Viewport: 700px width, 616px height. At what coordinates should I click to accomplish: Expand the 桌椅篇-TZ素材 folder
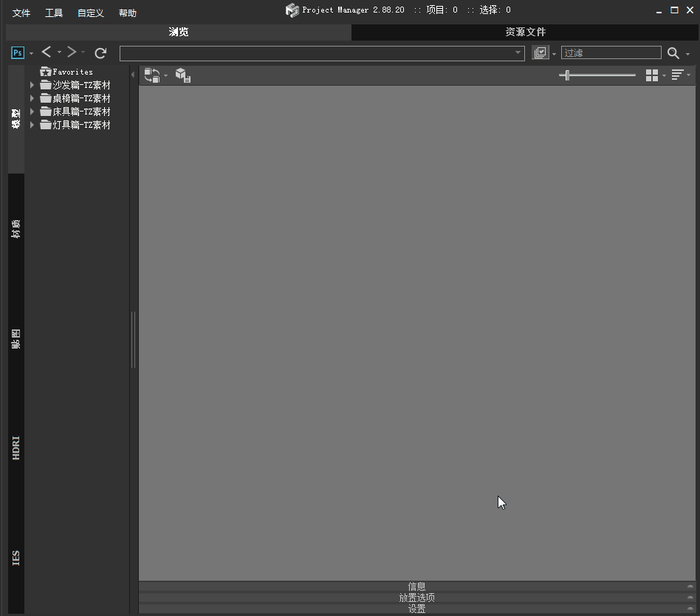click(x=32, y=98)
